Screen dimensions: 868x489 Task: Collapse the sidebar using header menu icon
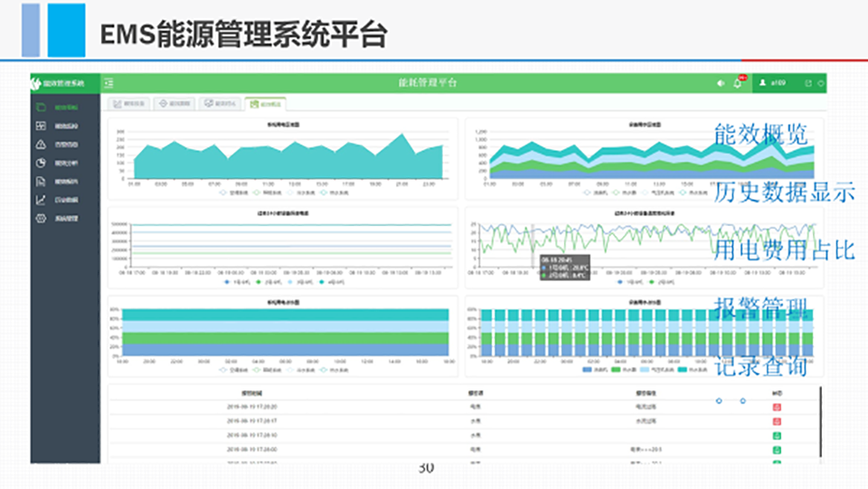click(109, 83)
